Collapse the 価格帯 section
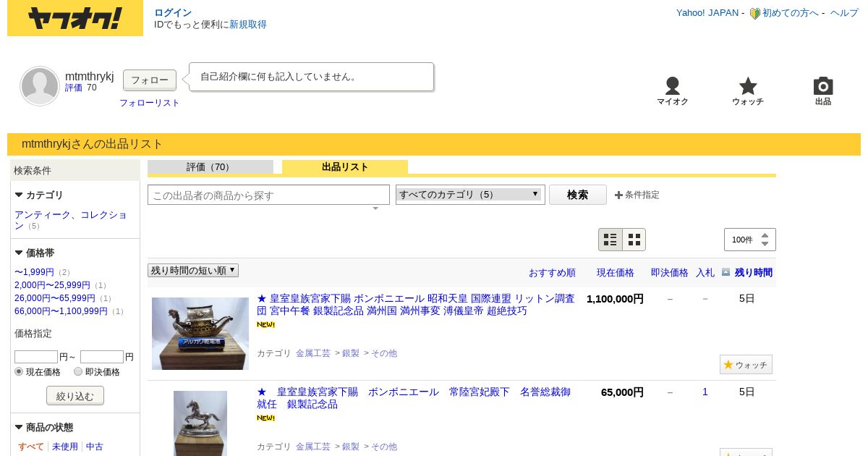The image size is (868, 456). (x=19, y=253)
